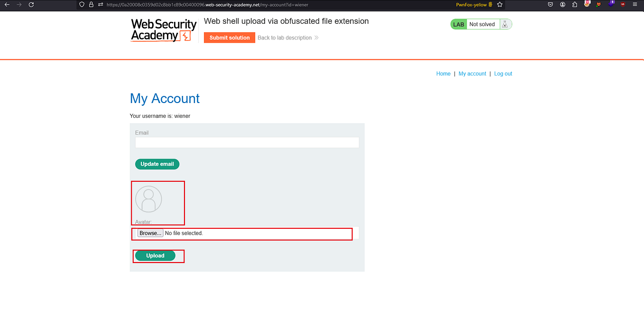This screenshot has width=644, height=329.
Task: Open Back to lab description
Action: (285, 38)
